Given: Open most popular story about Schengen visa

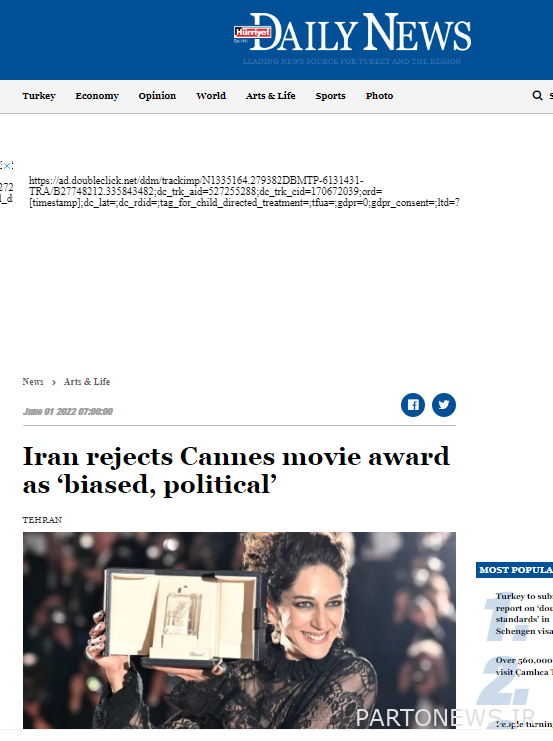Looking at the screenshot, I should point(524,613).
